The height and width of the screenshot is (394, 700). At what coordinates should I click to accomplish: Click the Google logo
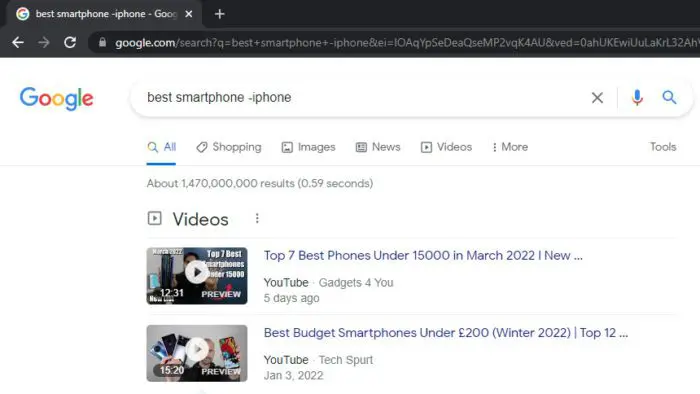coord(57,99)
